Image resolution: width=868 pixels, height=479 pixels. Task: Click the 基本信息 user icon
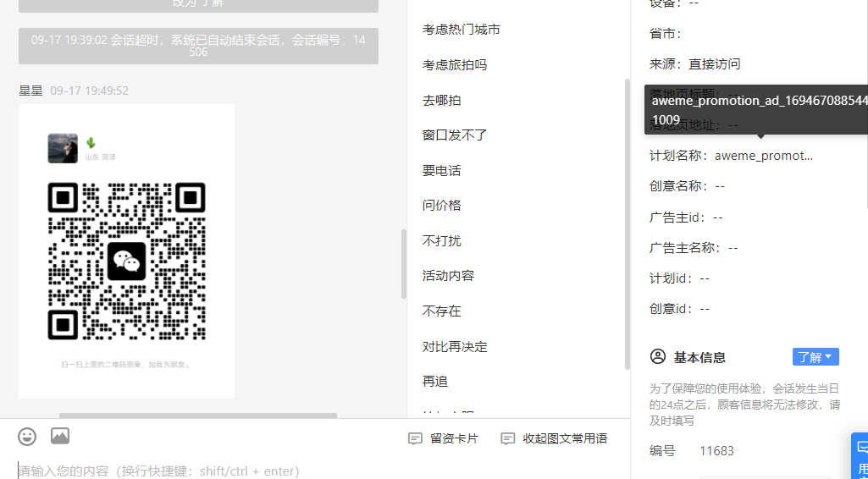pos(658,357)
